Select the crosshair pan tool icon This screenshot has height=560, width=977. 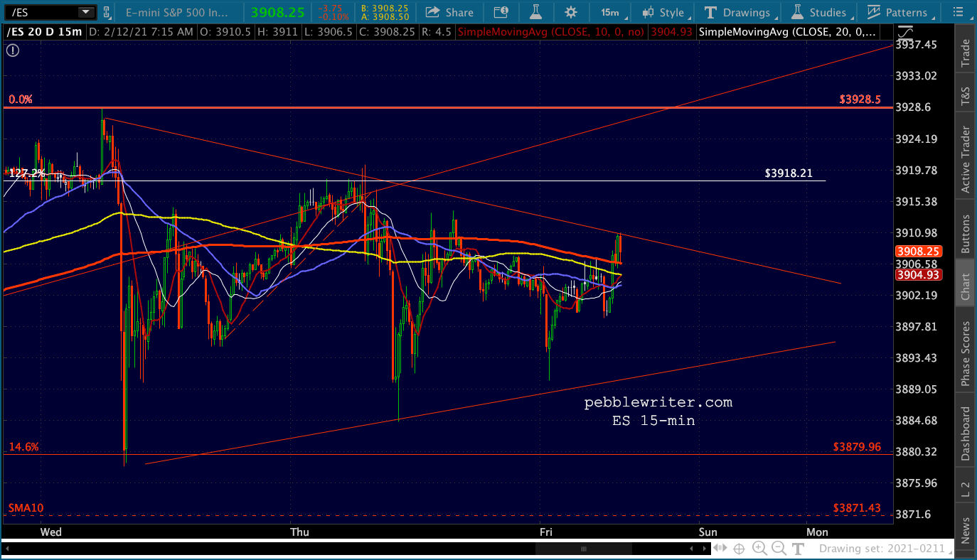740,549
